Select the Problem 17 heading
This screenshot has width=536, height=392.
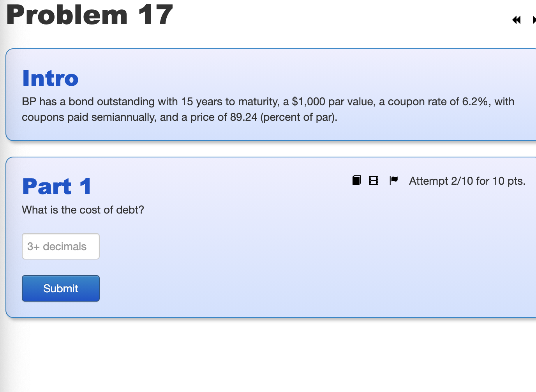coord(89,15)
